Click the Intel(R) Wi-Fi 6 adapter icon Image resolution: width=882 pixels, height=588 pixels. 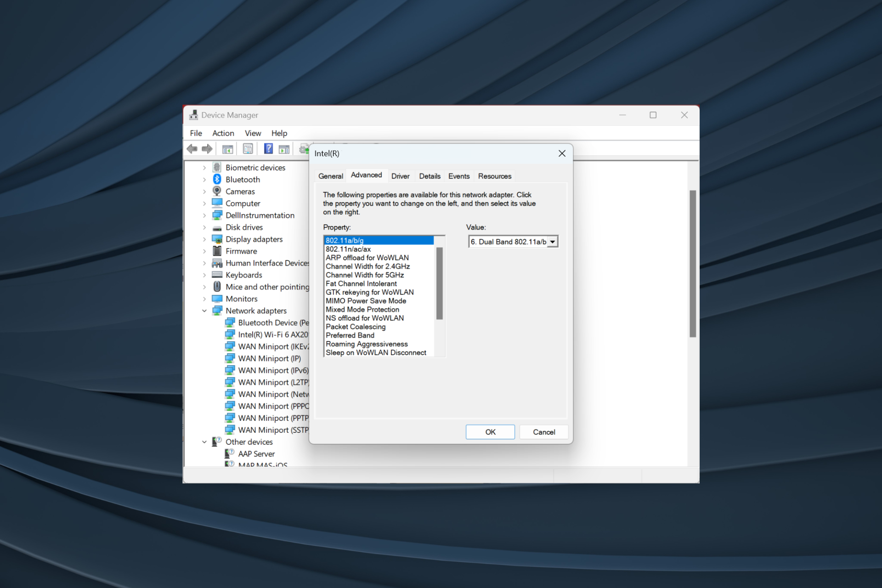coord(230,334)
